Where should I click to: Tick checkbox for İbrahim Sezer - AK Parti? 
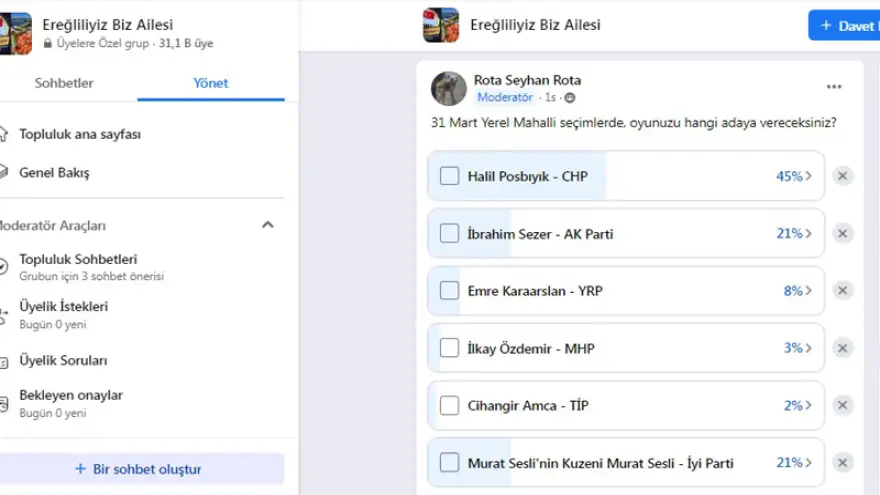[x=449, y=233]
